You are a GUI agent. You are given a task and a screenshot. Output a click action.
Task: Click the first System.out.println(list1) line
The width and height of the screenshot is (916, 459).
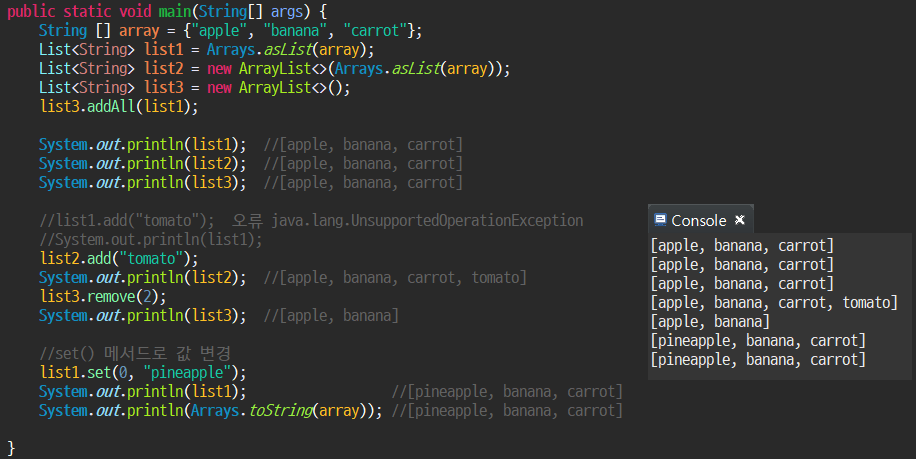point(251,144)
